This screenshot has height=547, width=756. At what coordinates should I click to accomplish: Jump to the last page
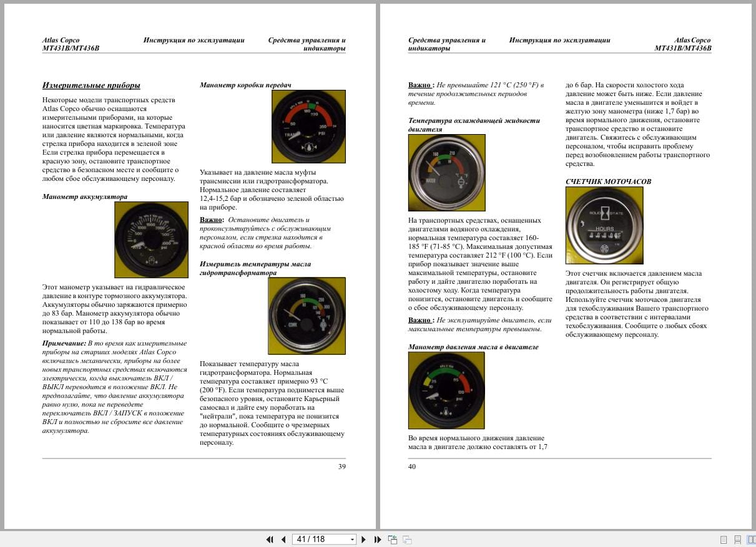(x=377, y=540)
